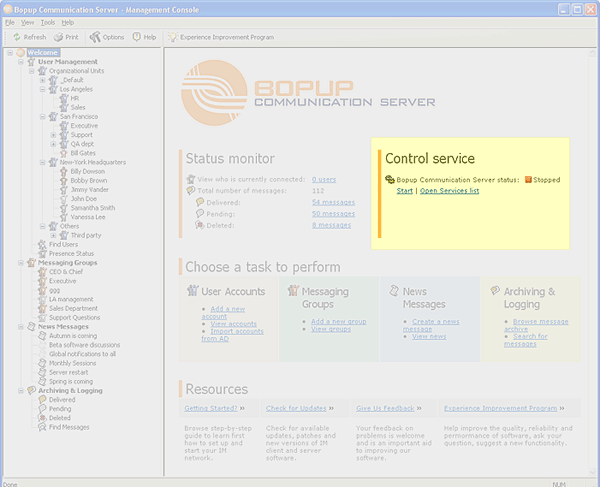Click the Print toolbar icon

(x=59, y=37)
